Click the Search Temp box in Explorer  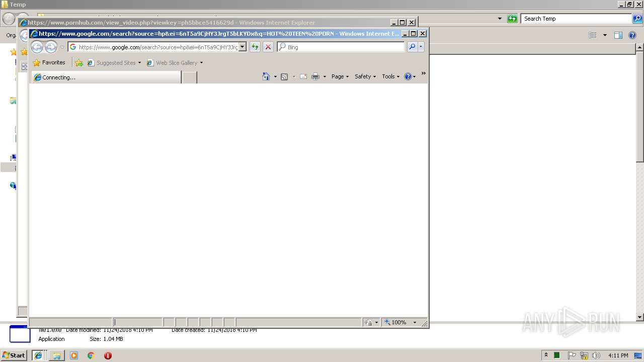click(x=576, y=19)
